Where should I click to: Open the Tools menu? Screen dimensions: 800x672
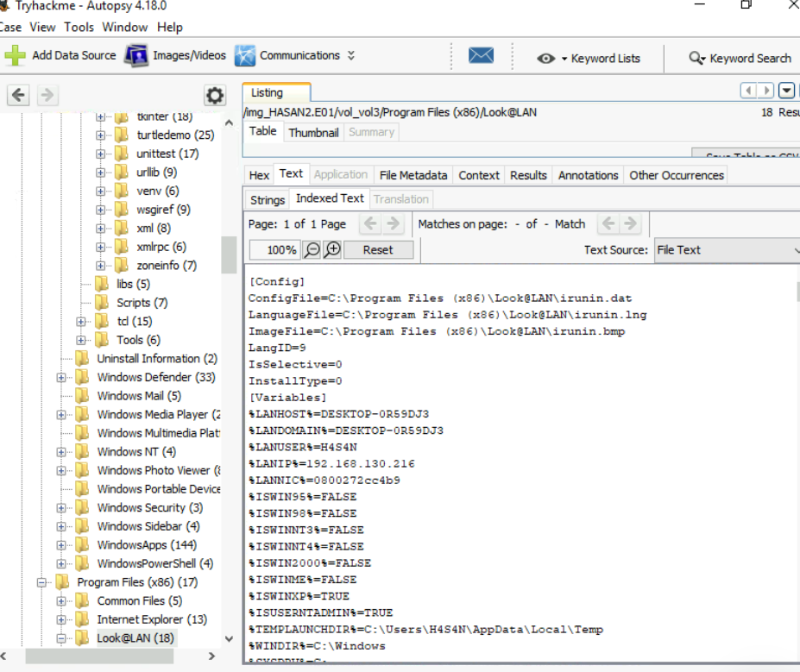[x=79, y=27]
